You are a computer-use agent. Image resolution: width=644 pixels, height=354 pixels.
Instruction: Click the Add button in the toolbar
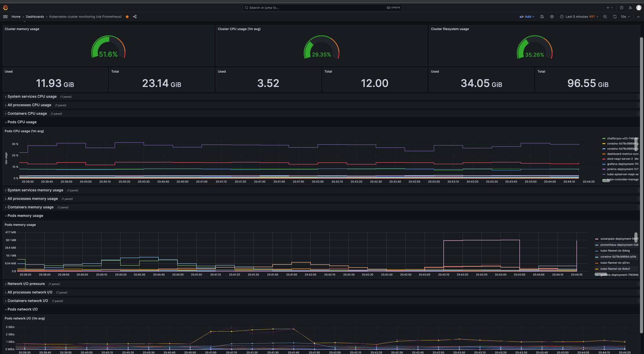527,17
